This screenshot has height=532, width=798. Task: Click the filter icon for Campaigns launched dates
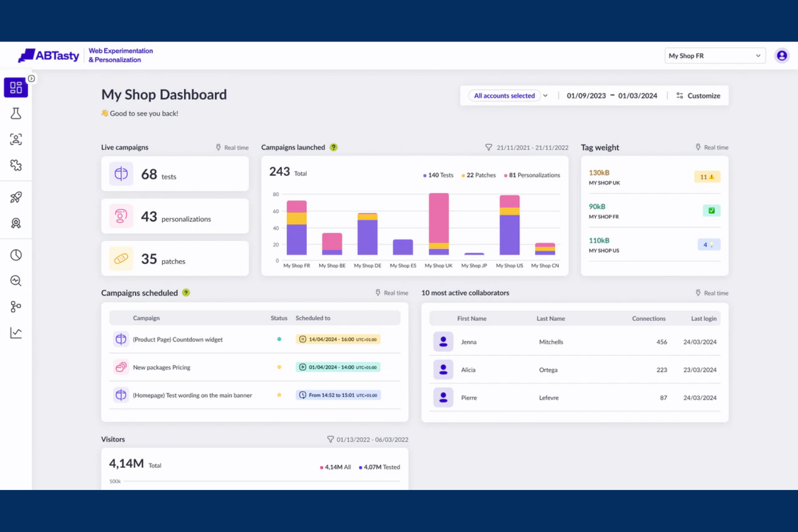coord(489,147)
